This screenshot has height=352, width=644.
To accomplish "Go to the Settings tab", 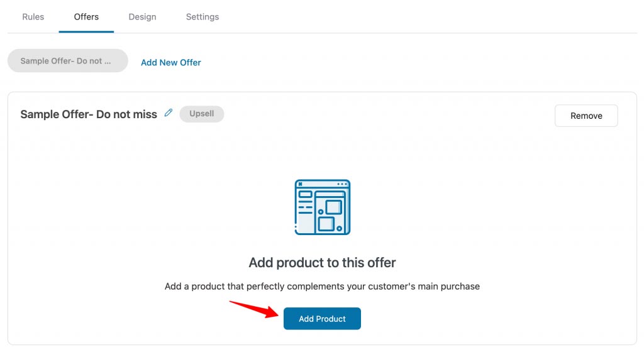I will 203,17.
